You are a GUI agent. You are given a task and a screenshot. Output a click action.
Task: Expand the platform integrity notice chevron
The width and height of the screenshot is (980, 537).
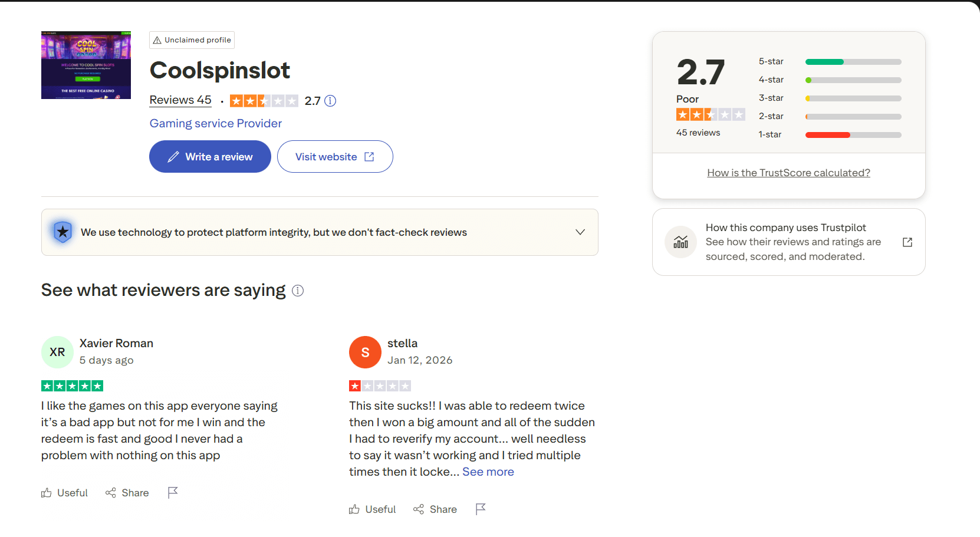pyautogui.click(x=580, y=232)
